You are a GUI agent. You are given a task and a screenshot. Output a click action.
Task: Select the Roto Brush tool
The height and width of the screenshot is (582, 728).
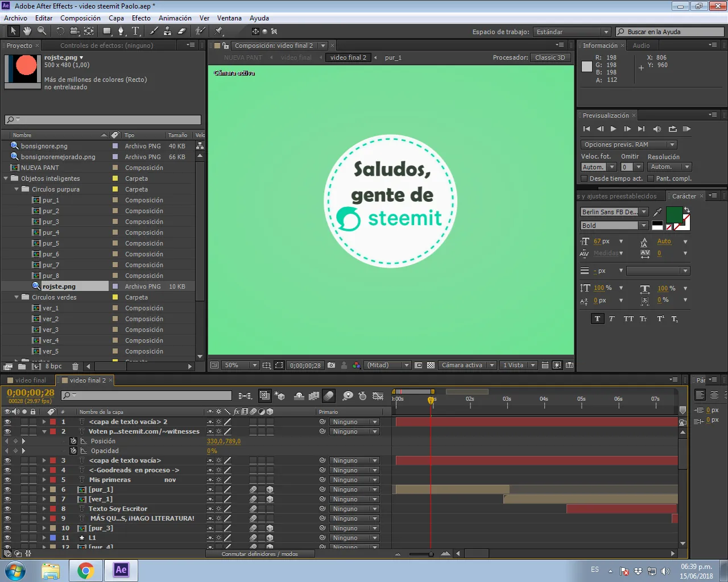point(200,31)
